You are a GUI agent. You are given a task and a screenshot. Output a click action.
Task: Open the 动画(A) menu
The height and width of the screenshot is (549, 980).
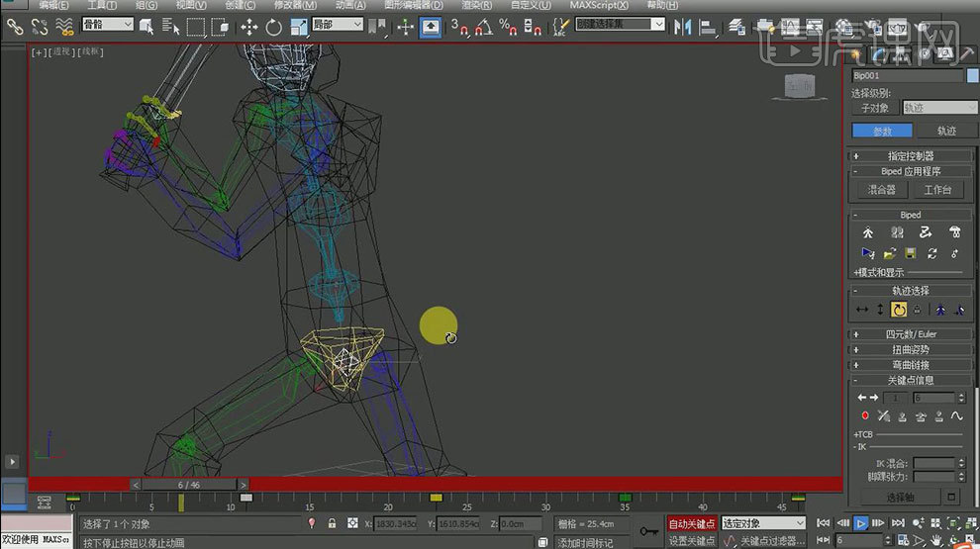point(350,5)
